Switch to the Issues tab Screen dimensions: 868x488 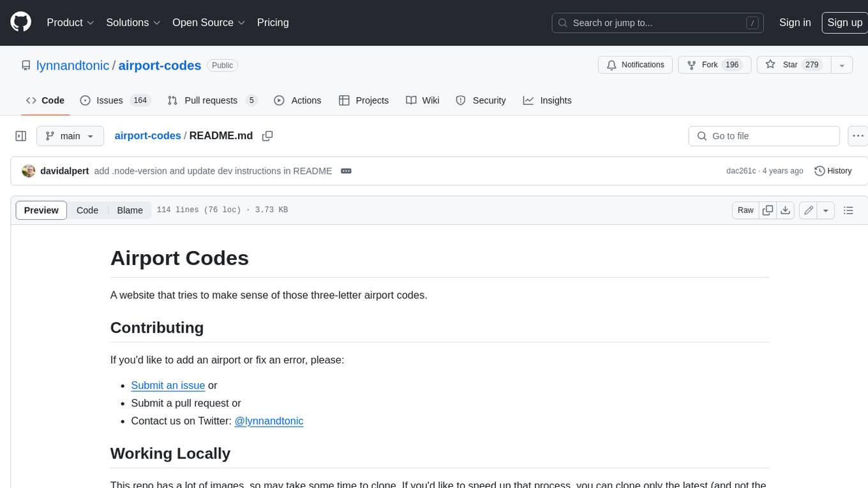pyautogui.click(x=114, y=100)
